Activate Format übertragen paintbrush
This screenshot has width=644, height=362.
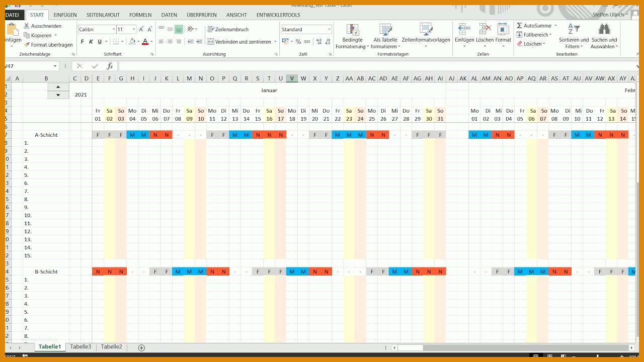coord(27,45)
